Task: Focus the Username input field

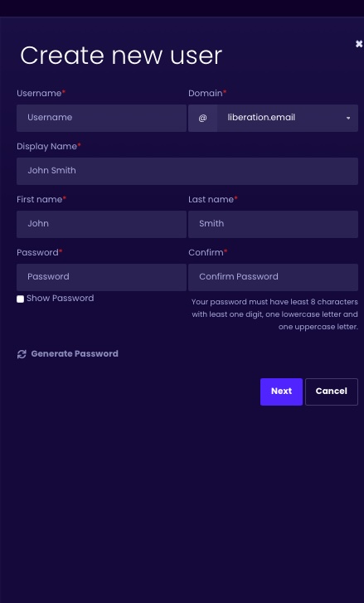Action: point(101,118)
